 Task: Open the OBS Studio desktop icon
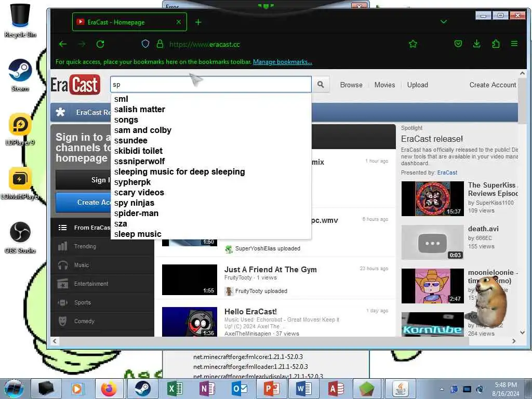click(x=20, y=237)
